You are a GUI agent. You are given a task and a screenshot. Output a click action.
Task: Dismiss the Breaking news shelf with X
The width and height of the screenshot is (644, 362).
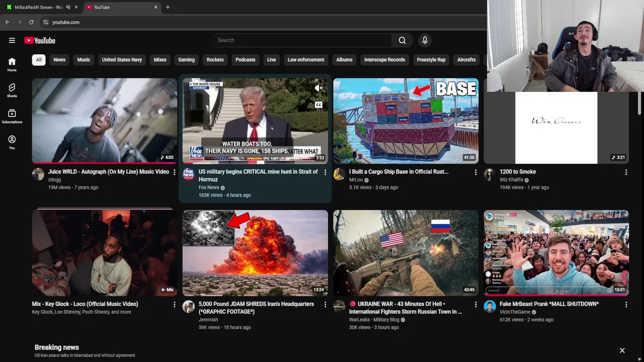tap(622, 350)
